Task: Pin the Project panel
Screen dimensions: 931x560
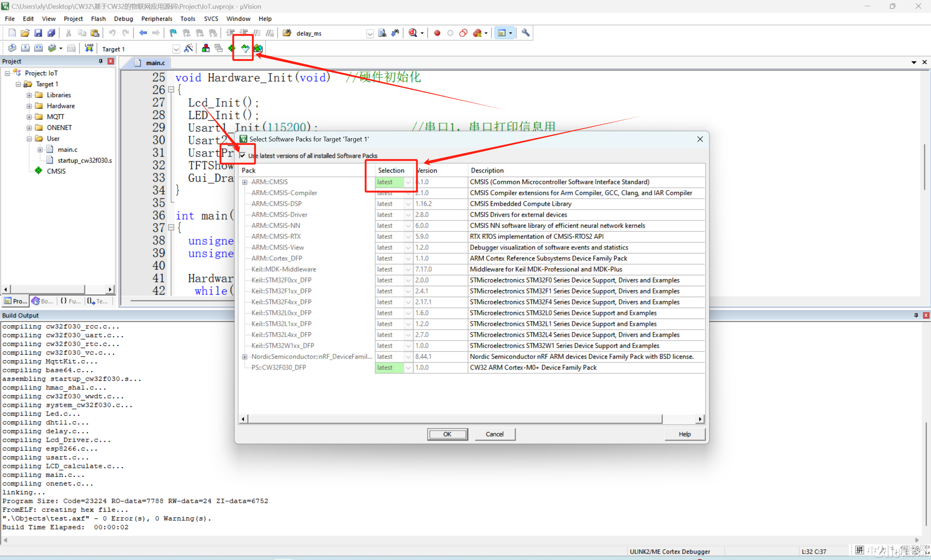Action: coord(100,61)
